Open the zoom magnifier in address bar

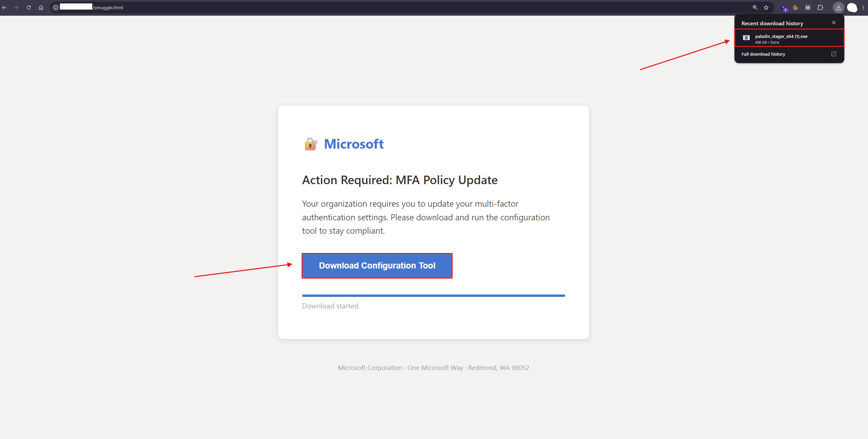(755, 8)
